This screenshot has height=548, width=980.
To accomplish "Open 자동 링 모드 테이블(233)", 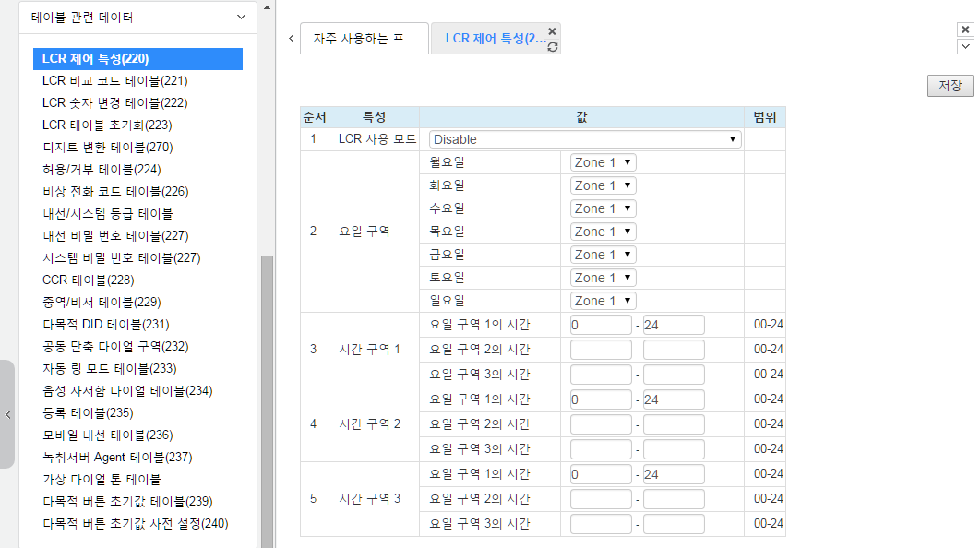I will [110, 369].
